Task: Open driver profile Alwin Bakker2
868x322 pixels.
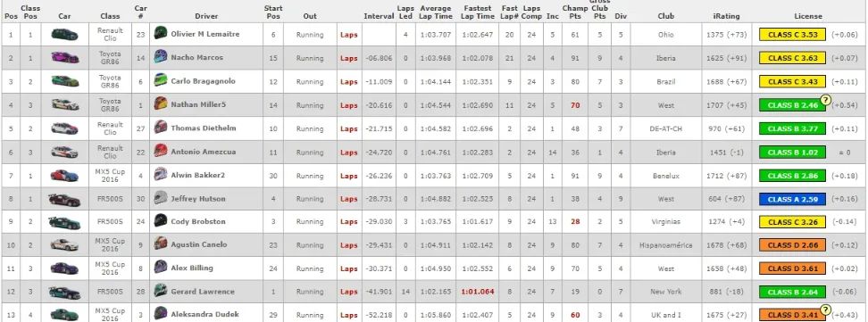Action: 198,175
